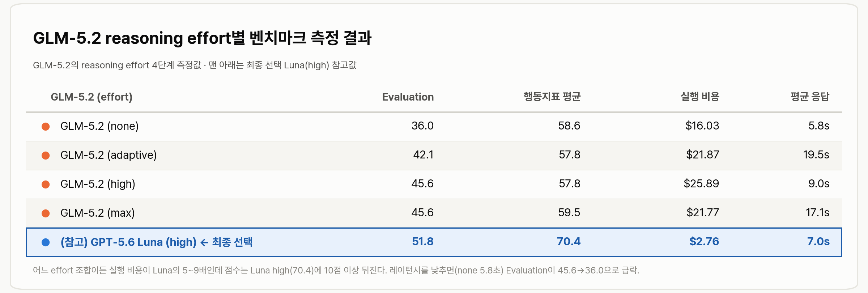Click 행동지표 평균 value '58.6' in none row
868x293 pixels.
coord(569,126)
